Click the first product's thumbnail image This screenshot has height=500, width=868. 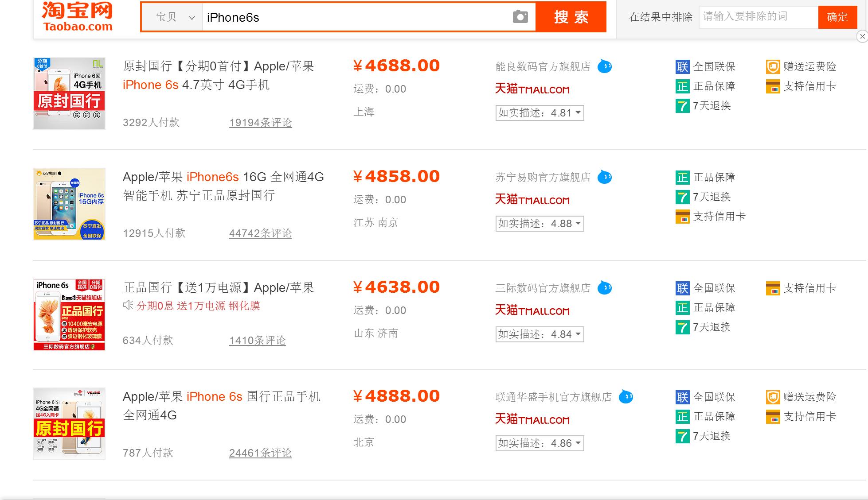[69, 93]
